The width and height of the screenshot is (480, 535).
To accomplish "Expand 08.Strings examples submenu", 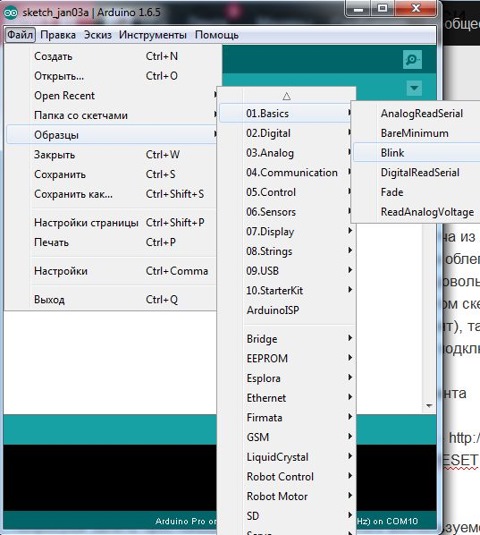I will (x=287, y=251).
